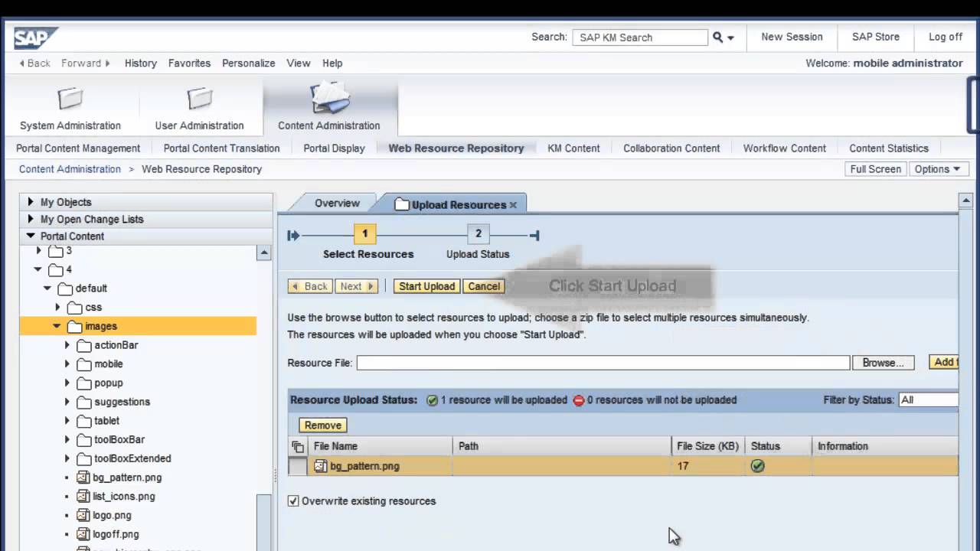980x551 pixels.
Task: Click the green status check for bg_pattern.png
Action: click(757, 466)
